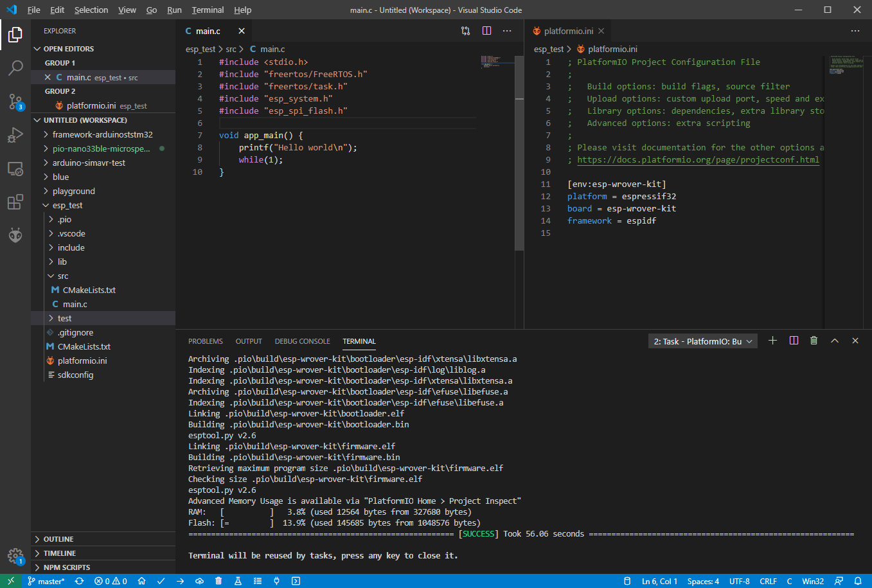Click the feedback icon in status bar

(839, 581)
